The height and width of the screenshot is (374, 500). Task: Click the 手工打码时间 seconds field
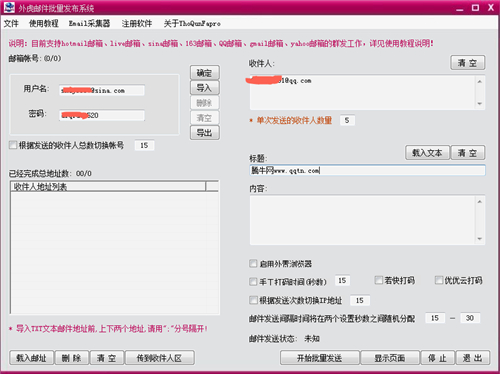click(342, 281)
